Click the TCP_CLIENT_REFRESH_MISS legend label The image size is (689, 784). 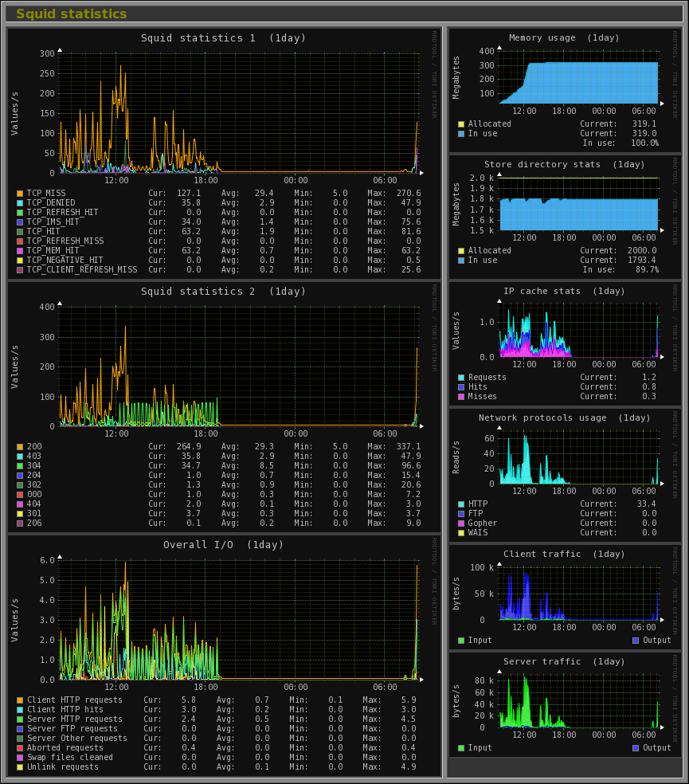pos(82,269)
